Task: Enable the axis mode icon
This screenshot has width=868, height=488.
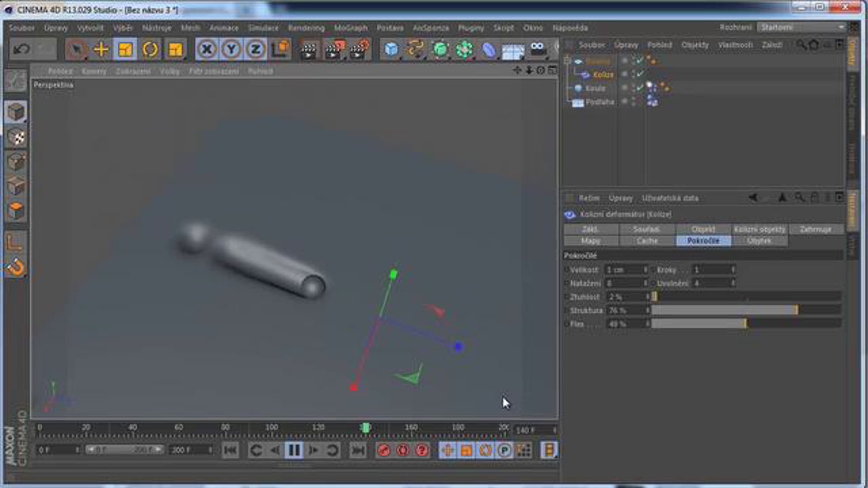Action: click(x=16, y=242)
